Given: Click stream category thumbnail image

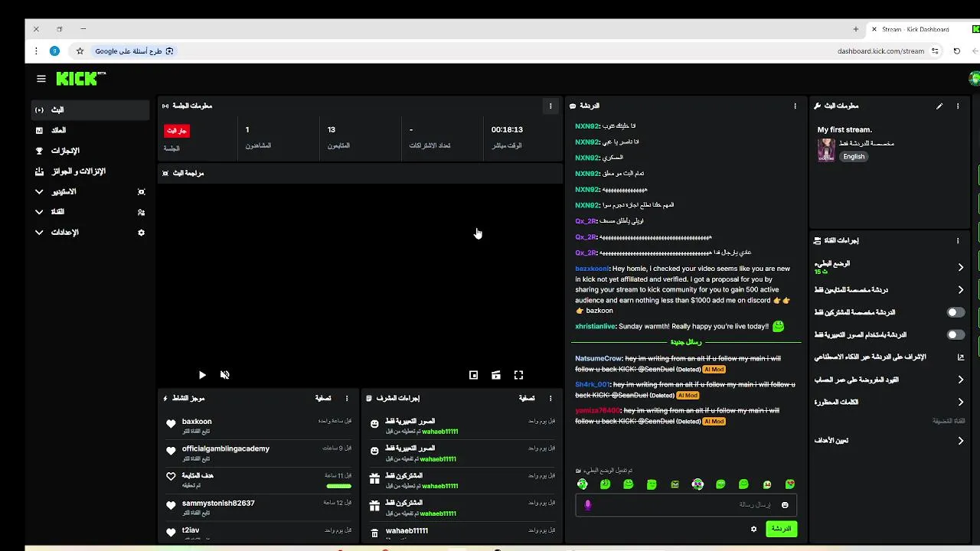Looking at the screenshot, I should [826, 150].
